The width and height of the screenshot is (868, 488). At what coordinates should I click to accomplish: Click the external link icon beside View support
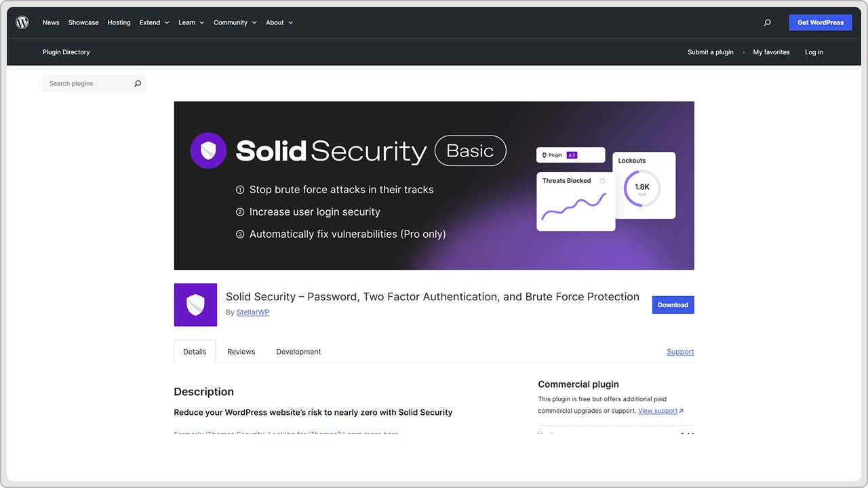point(682,411)
